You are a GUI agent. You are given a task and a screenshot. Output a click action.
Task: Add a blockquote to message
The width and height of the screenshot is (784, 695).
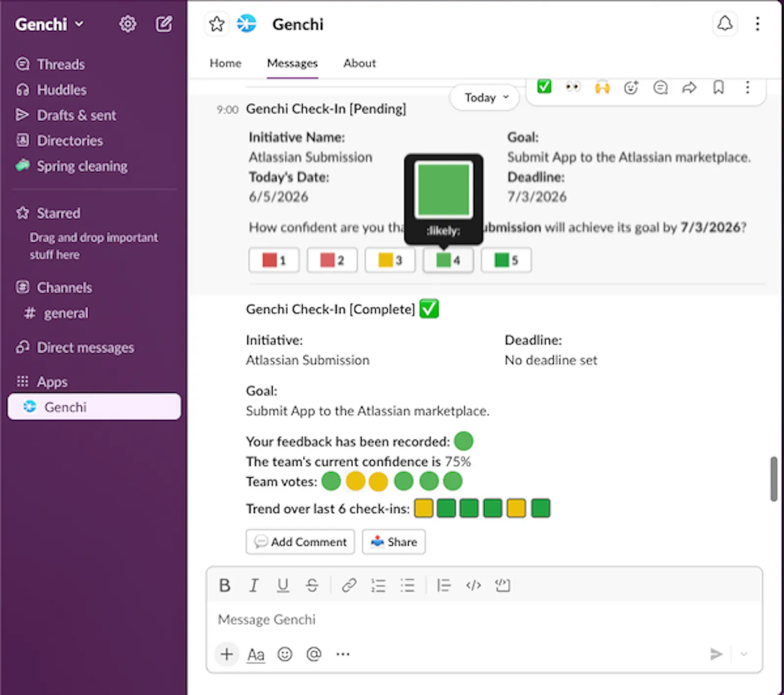point(443,585)
